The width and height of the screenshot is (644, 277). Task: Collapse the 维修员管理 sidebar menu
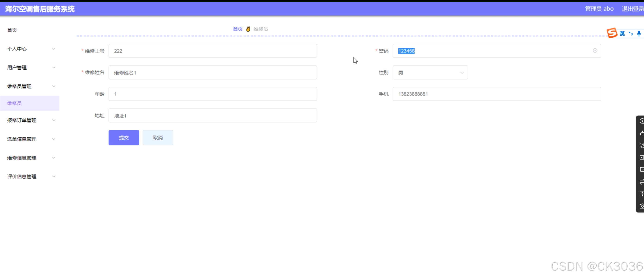click(30, 86)
